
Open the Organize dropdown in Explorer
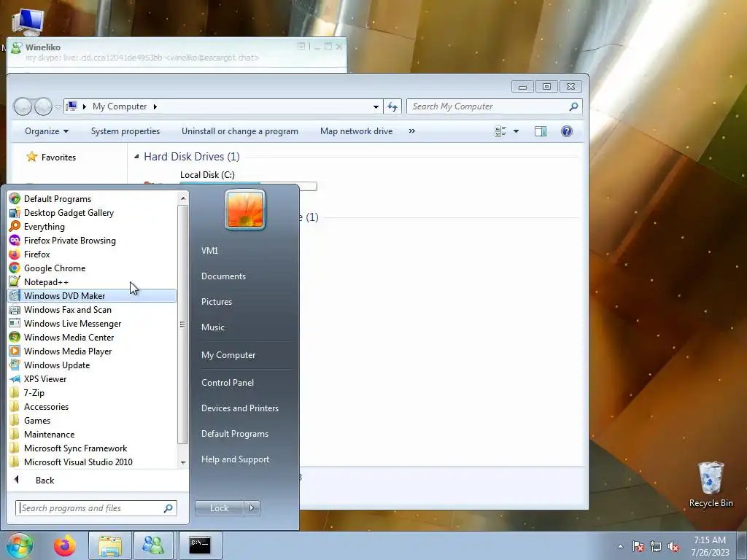pyautogui.click(x=46, y=131)
